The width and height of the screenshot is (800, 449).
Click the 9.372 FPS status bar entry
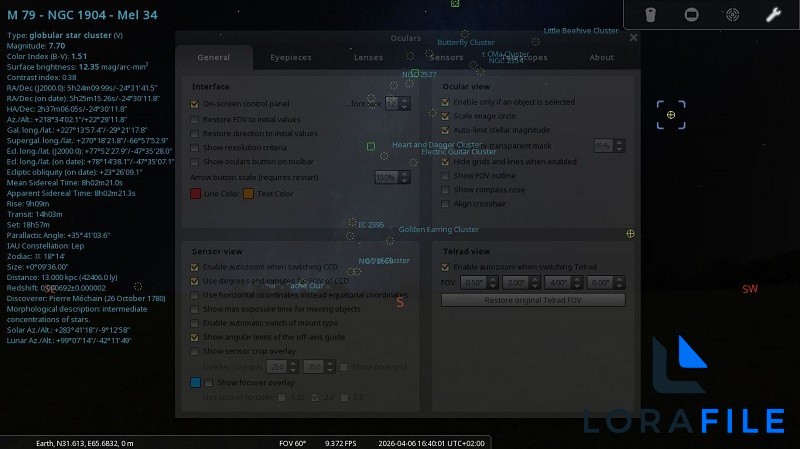click(340, 443)
